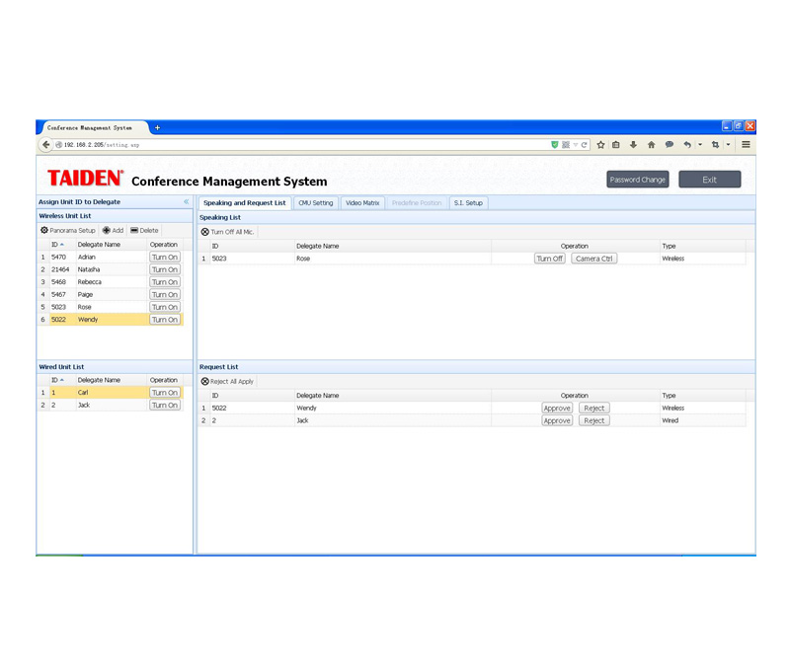The image size is (790, 672).
Task: Click the Password Change button
Action: point(637,180)
